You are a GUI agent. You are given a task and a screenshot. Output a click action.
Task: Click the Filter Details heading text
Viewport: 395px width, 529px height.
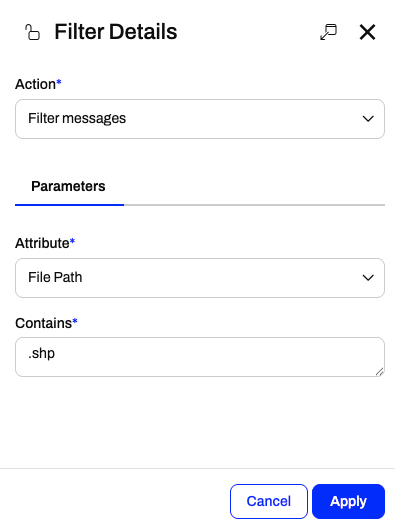click(x=116, y=32)
